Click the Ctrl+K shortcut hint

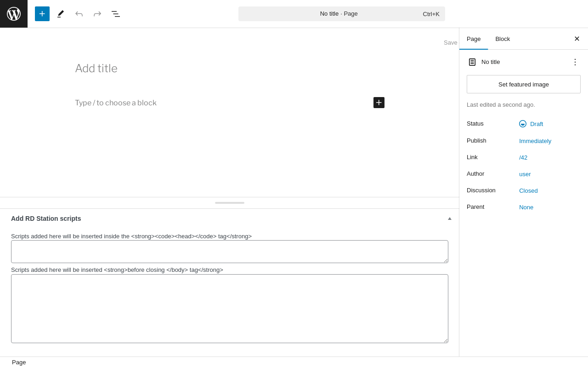[x=431, y=14]
